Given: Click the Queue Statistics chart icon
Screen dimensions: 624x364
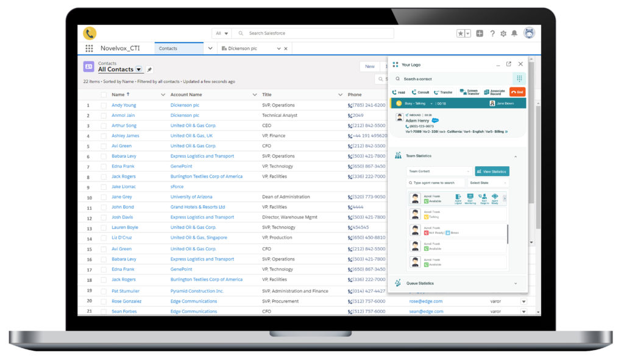Looking at the screenshot, I should click(x=397, y=283).
